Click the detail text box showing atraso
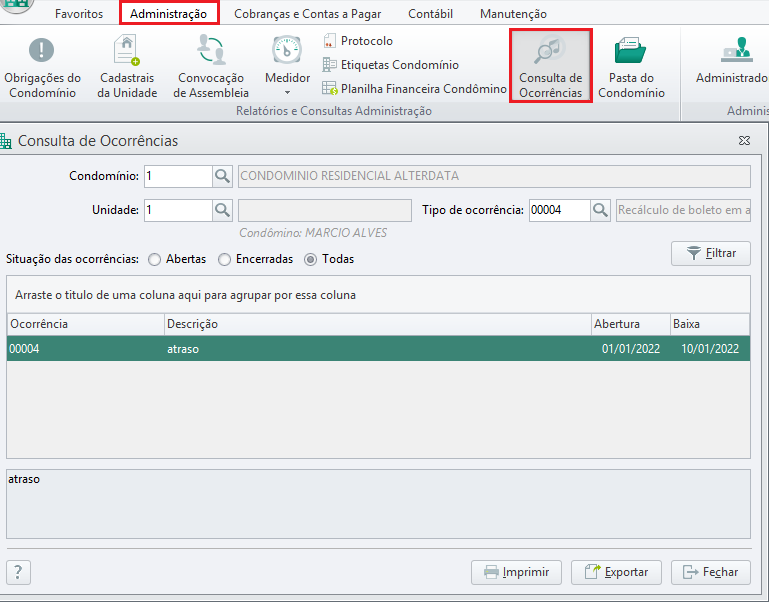 379,504
